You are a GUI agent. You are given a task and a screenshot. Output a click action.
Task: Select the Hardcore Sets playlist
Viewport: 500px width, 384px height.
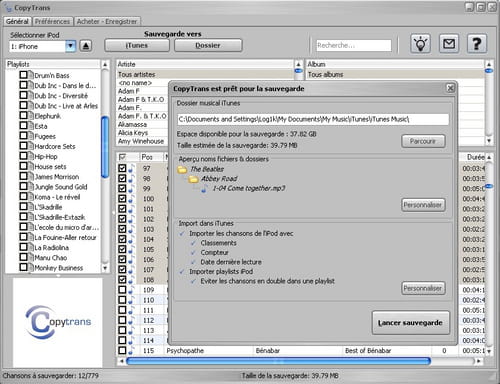55,146
